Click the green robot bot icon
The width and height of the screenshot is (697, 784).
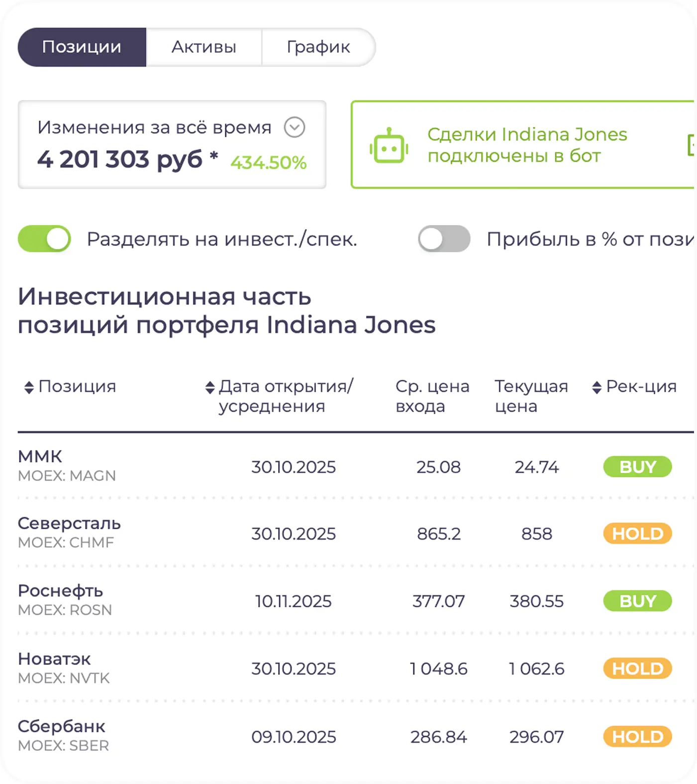389,146
